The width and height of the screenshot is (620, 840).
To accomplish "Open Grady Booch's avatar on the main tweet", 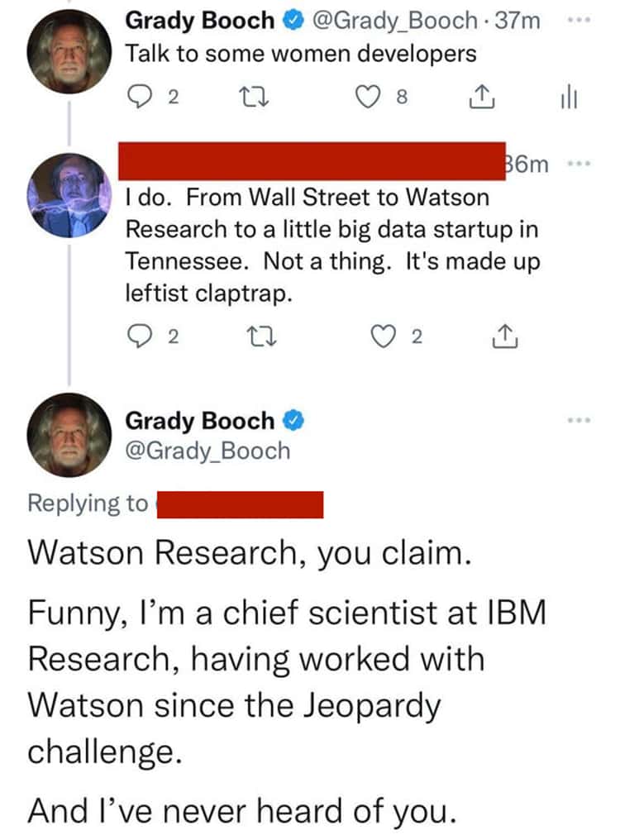I will (x=69, y=435).
